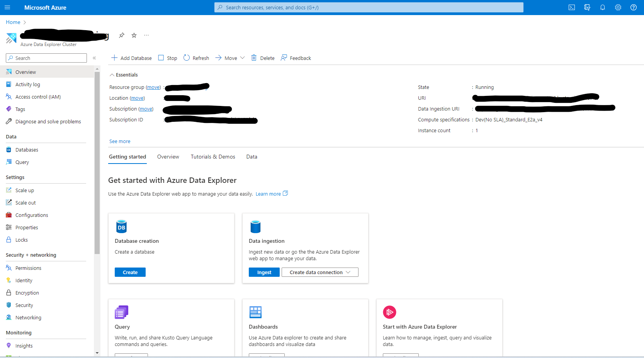
Task: Pin the cluster page to dashboard
Action: click(x=121, y=35)
